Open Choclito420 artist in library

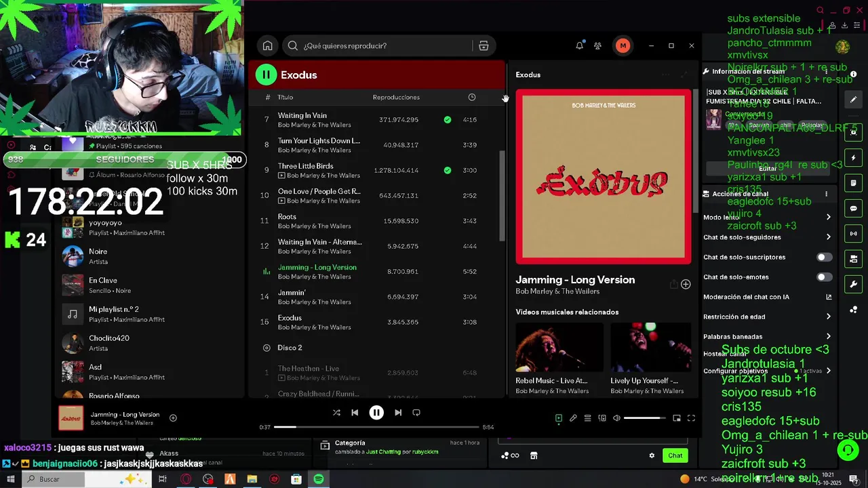(149, 343)
